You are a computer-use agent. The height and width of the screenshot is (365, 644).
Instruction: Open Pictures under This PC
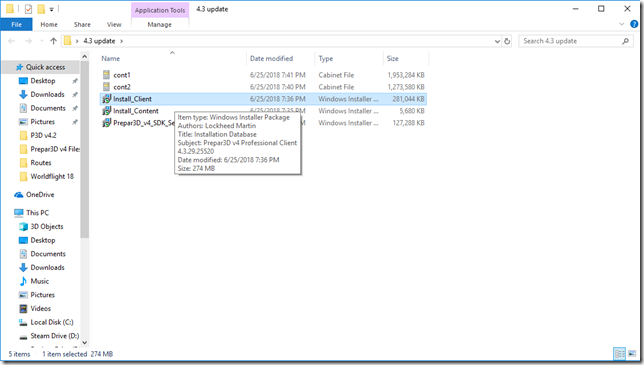click(x=42, y=295)
